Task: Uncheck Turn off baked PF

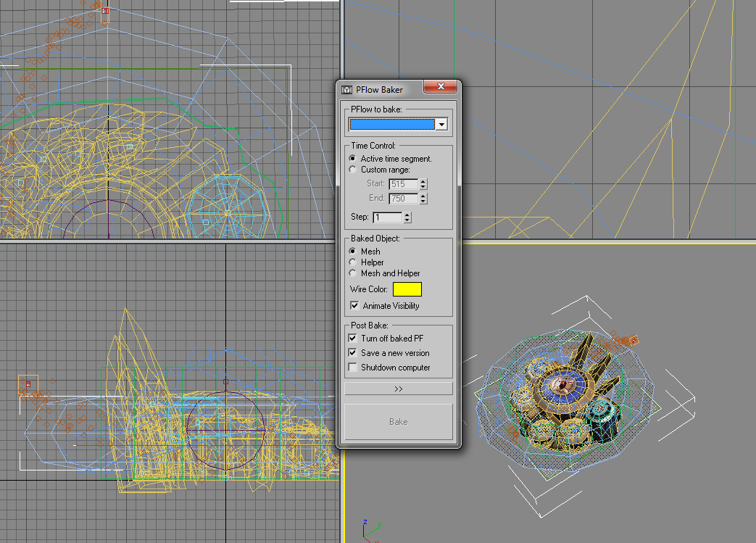Action: coord(352,339)
